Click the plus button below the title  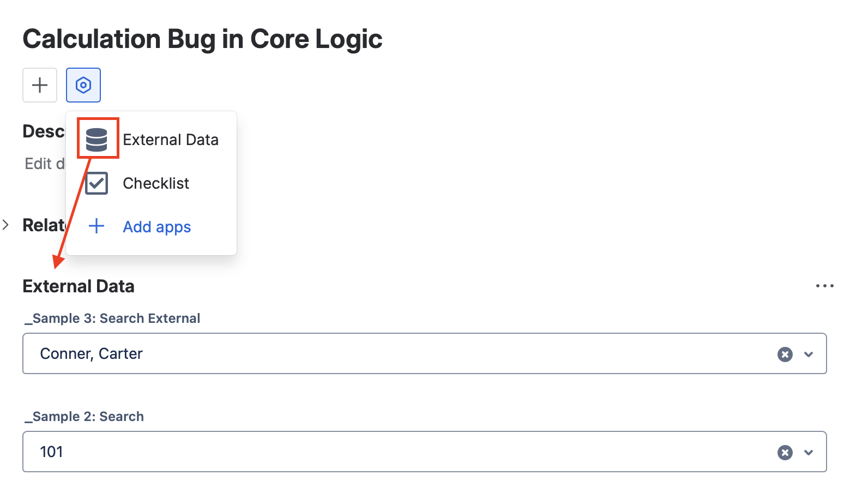click(40, 85)
